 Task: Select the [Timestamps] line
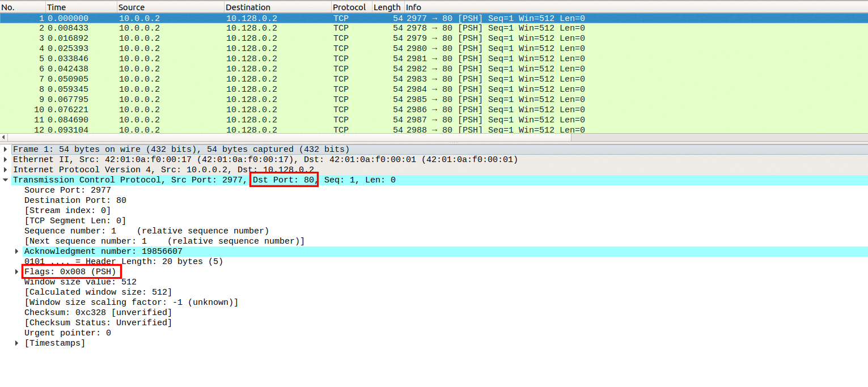click(55, 343)
